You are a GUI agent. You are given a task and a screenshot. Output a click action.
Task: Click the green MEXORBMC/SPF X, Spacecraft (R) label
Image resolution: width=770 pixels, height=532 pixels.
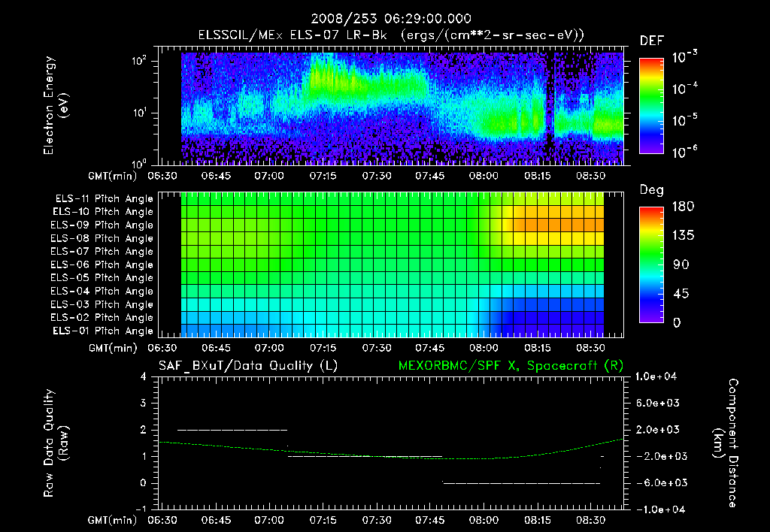pos(511,366)
